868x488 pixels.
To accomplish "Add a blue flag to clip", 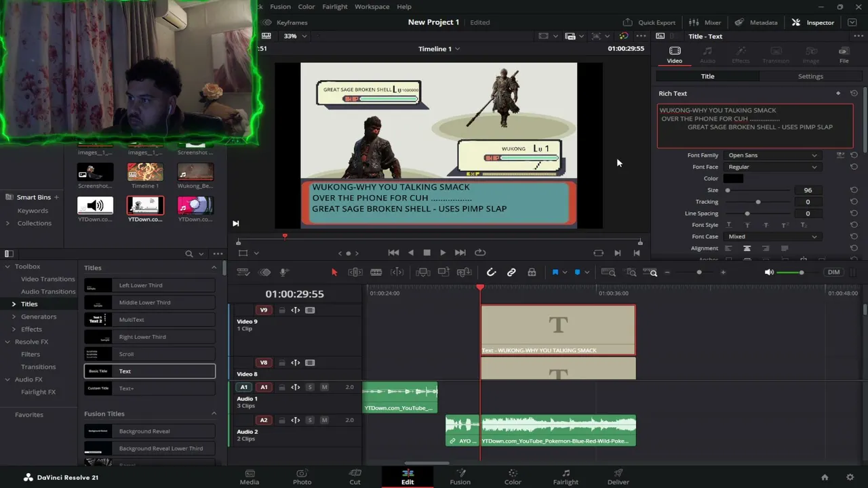I will coord(555,272).
